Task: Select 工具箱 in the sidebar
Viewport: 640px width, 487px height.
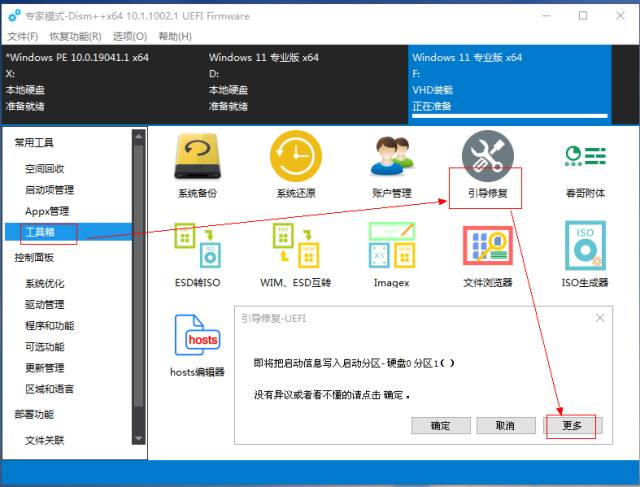Action: (68, 232)
